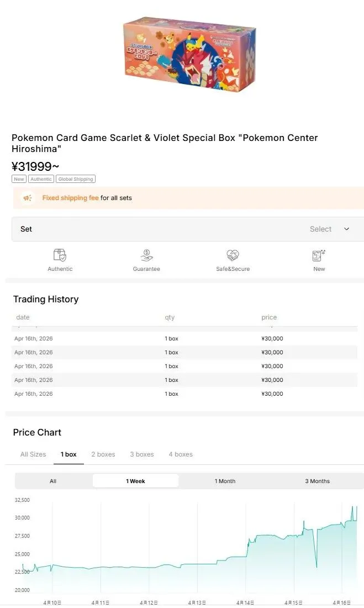Set chart range to All
364x608 pixels.
click(53, 481)
